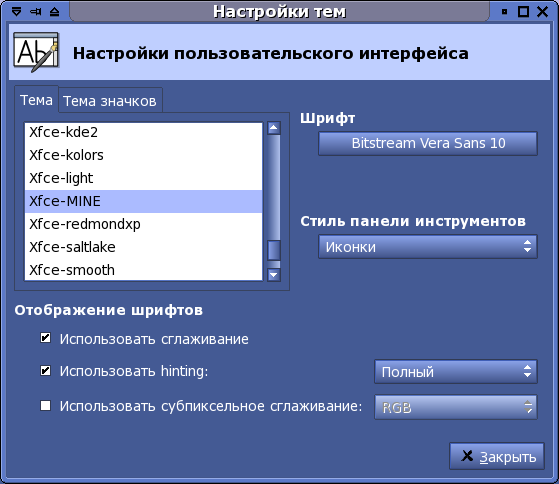Viewport: 559px width, 484px height.
Task: Select the Xfce-kde2 theme
Action: (x=143, y=132)
